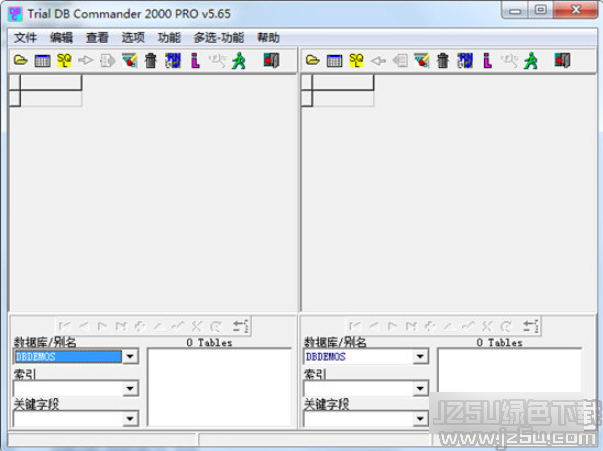This screenshot has height=451, width=603.
Task: Click the right-arrow copy icon in left toolbar
Action: 85,61
